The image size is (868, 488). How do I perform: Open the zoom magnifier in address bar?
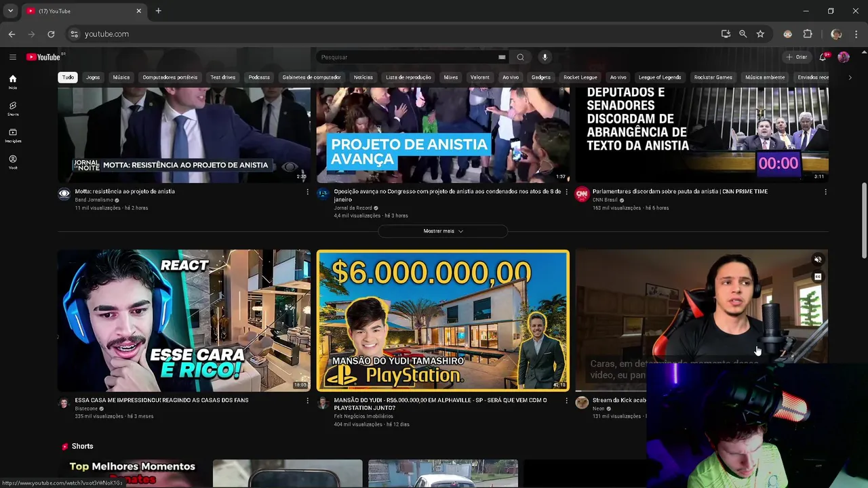(743, 34)
